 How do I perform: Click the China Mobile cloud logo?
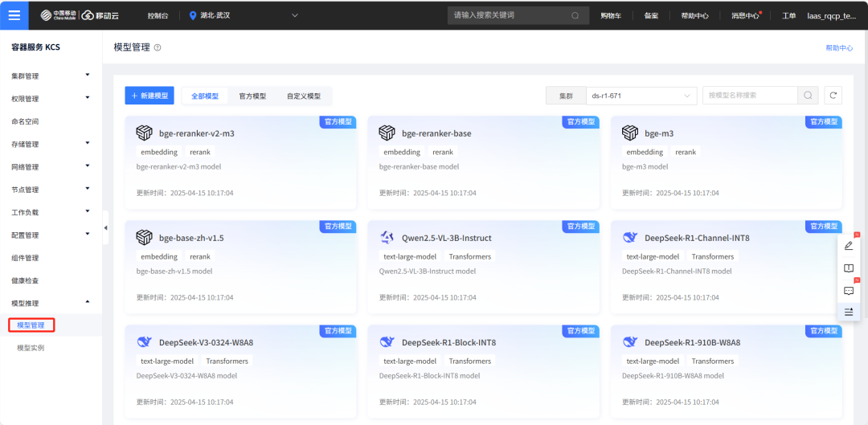point(80,15)
